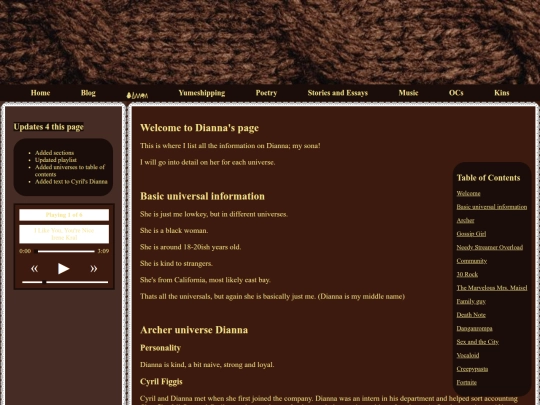
Task: Click the 'Playing 1 of 6' status box
Action: (64, 215)
